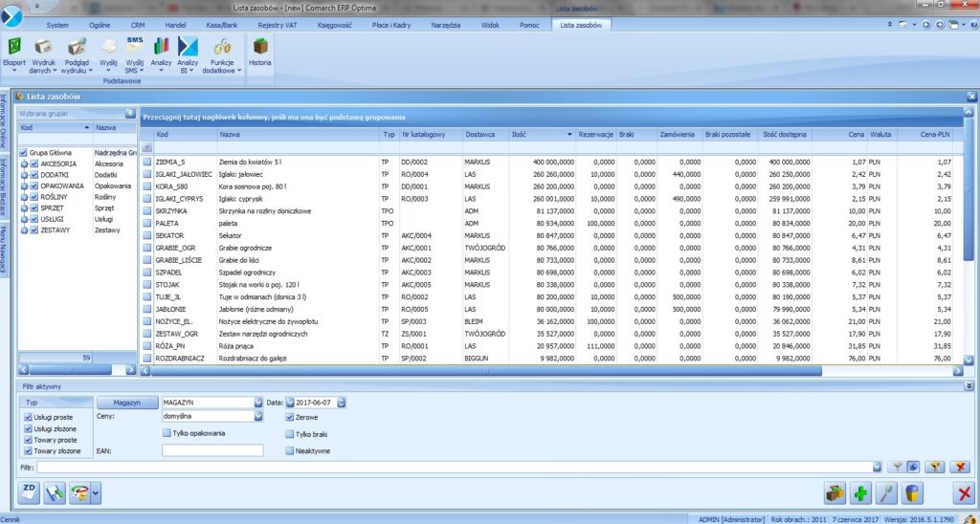Open Funkcje dodatkowe gears icon
Viewport: 980px width, 524px height.
[x=221, y=47]
